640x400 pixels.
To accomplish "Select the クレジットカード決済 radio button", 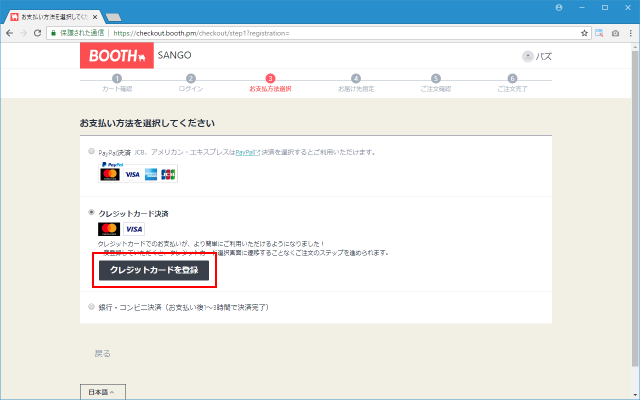I will tap(91, 212).
